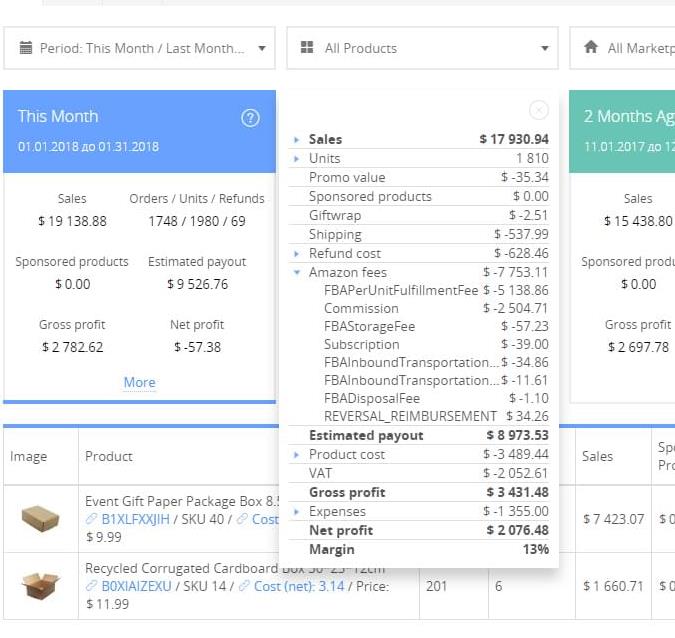Click the link icon beside B0XIAIZEXU

pos(92,586)
